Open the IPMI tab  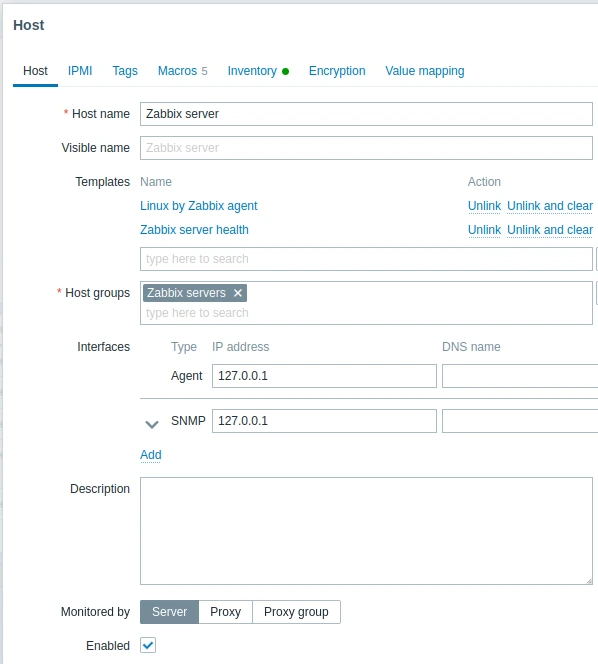pyautogui.click(x=80, y=71)
